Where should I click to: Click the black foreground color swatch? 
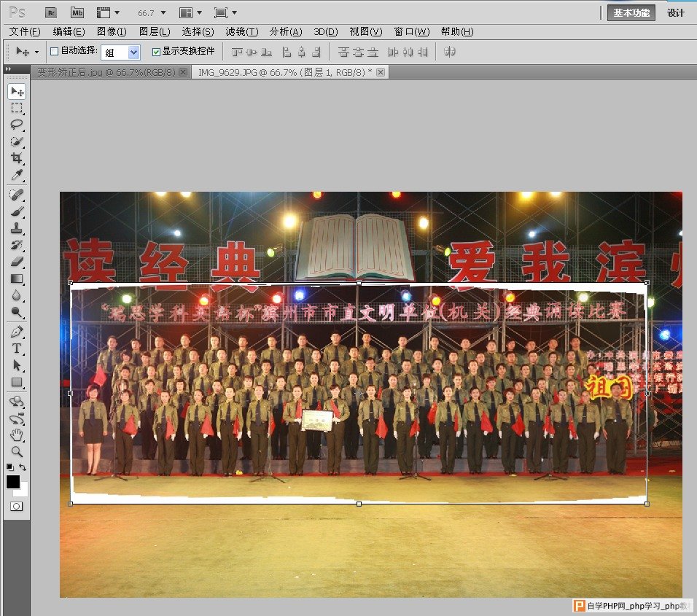tap(13, 481)
